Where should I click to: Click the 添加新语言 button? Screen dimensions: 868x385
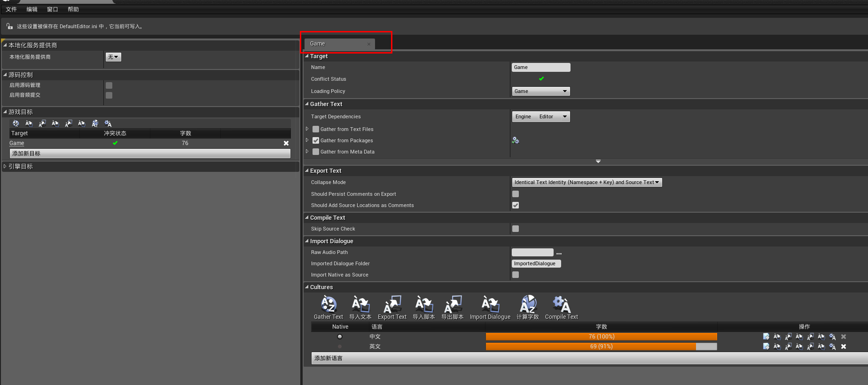pos(589,358)
